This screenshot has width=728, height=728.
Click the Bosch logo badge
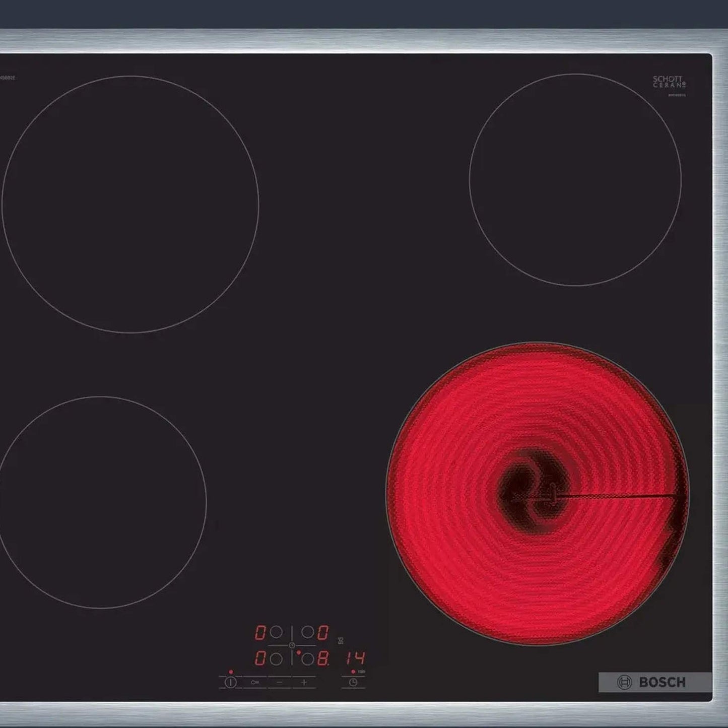click(654, 682)
